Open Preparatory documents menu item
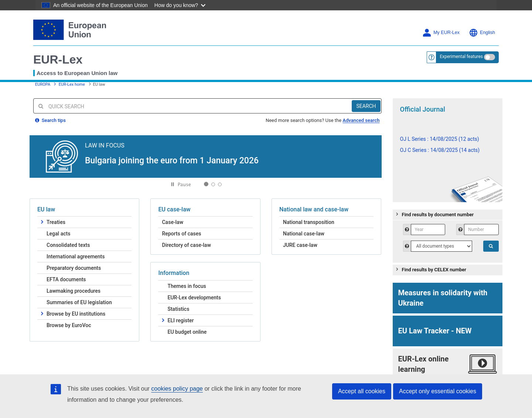532x418 pixels. pyautogui.click(x=74, y=268)
